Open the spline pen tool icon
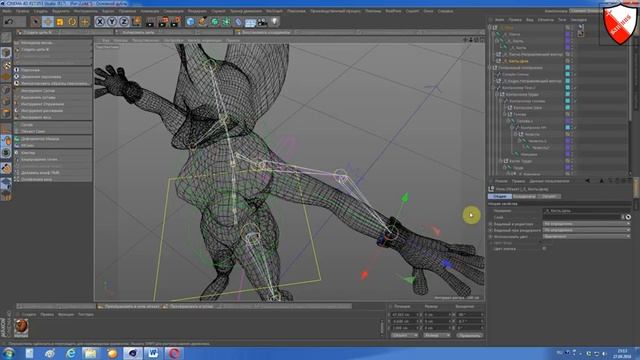The image size is (640, 360). pos(202,21)
